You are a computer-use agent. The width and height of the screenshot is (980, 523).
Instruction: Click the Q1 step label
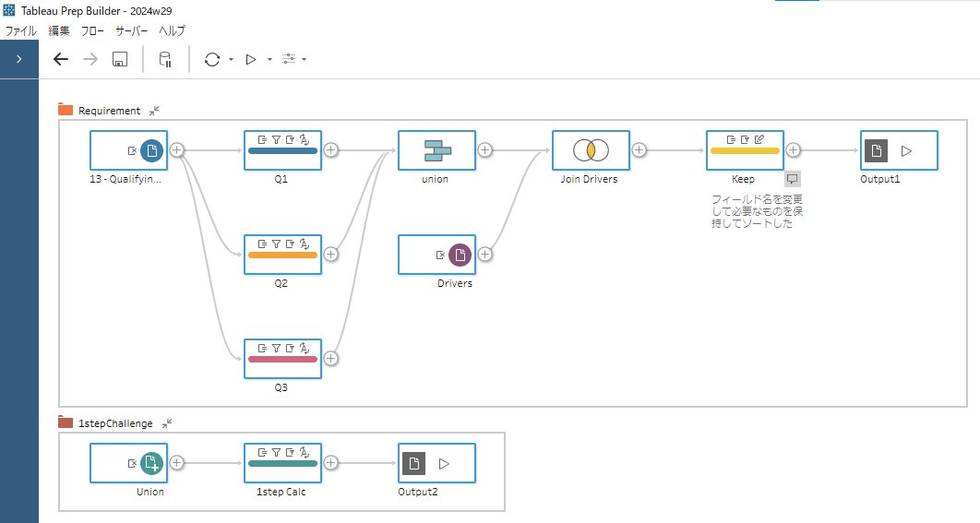[x=281, y=179]
